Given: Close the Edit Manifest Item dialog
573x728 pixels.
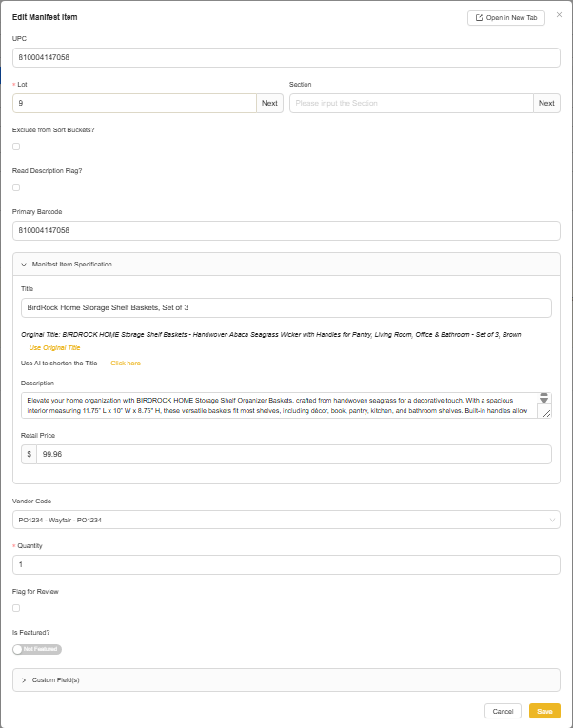Looking at the screenshot, I should 559,15.
